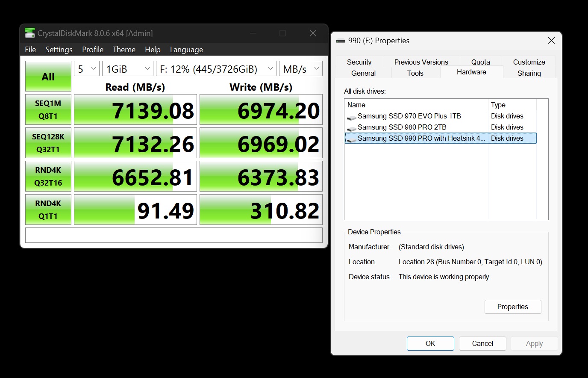Expand the F: drive selection dropdown
This screenshot has height=378, width=588.
pos(216,69)
